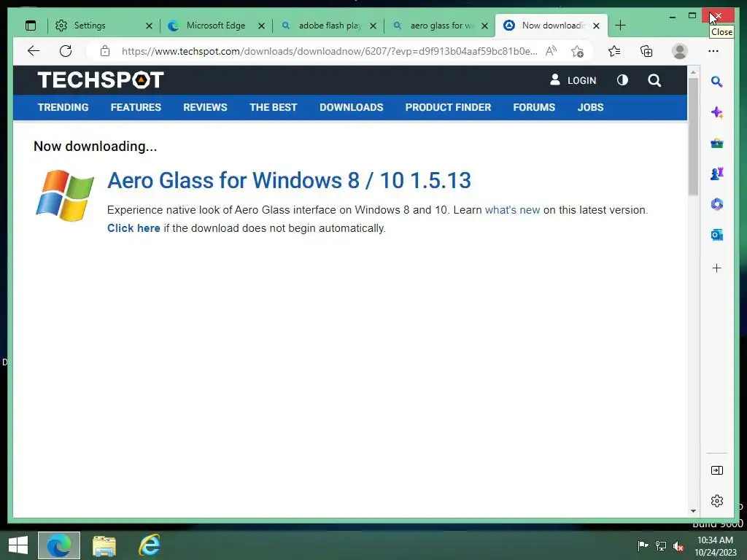The image size is (747, 560).
Task: Open the FORUMS page
Action: click(534, 107)
